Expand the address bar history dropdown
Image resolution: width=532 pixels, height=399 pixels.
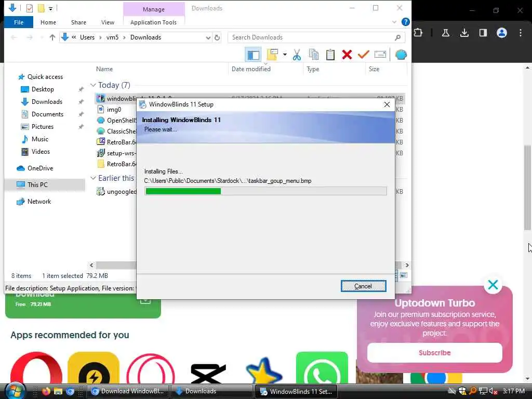(208, 37)
